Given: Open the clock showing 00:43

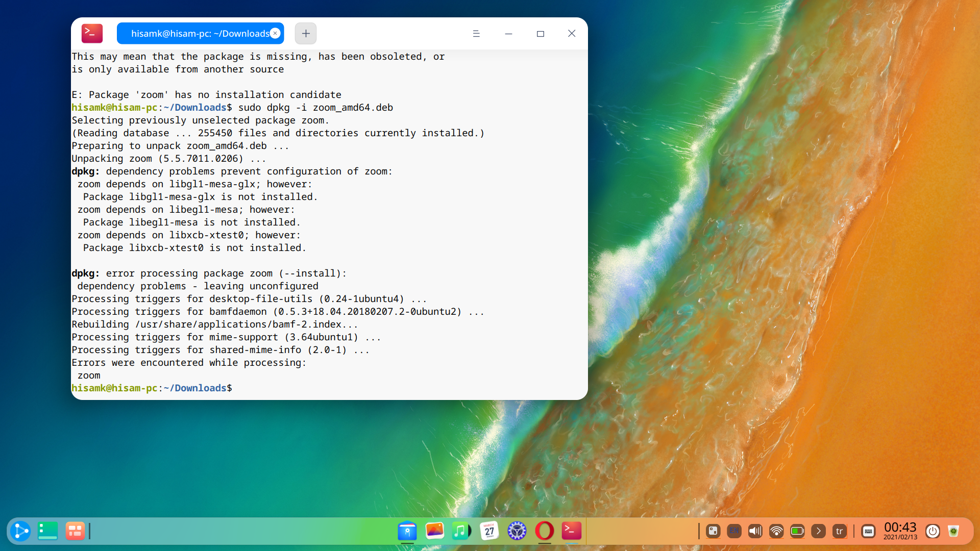Looking at the screenshot, I should click(x=900, y=530).
